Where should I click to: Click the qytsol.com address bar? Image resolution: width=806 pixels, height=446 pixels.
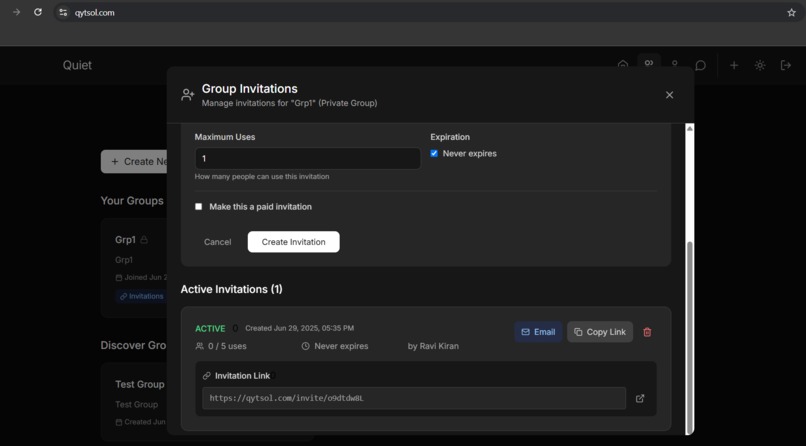click(427, 12)
